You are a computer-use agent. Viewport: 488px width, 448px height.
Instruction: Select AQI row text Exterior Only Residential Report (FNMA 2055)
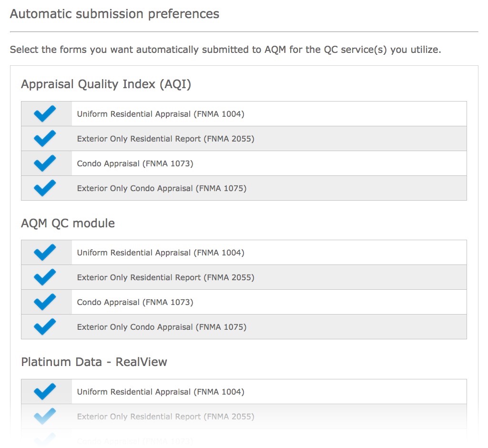[x=165, y=139]
